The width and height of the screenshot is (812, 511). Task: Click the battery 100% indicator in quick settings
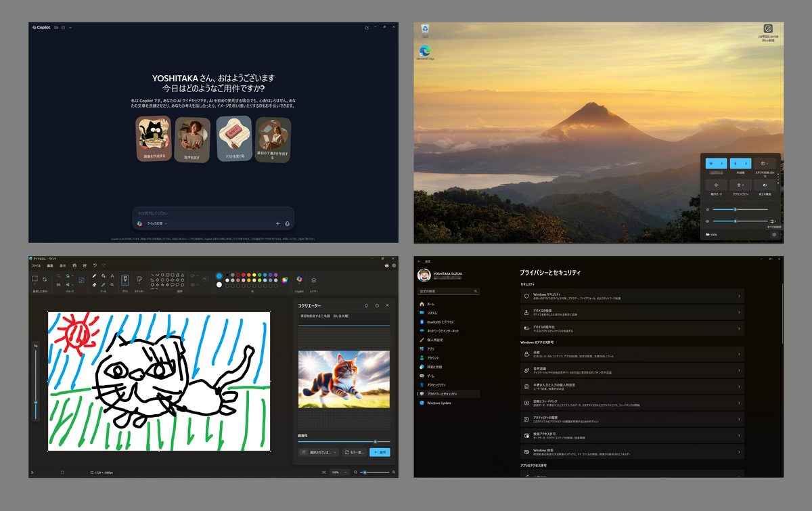[711, 235]
